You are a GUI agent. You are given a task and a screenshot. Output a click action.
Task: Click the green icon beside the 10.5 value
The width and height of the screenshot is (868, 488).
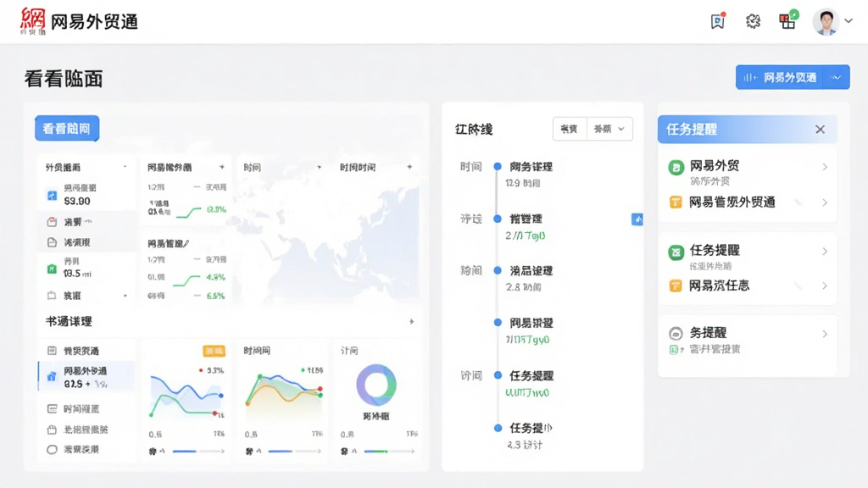tap(52, 269)
